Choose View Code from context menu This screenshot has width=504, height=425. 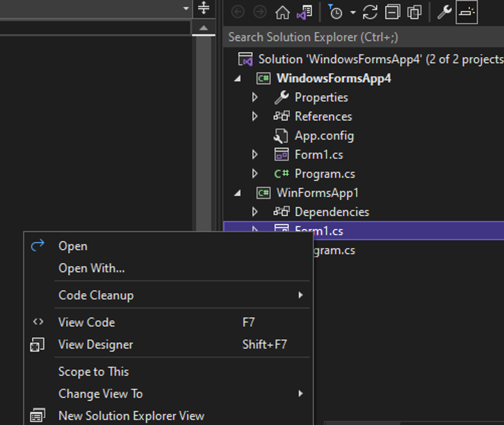(168, 322)
